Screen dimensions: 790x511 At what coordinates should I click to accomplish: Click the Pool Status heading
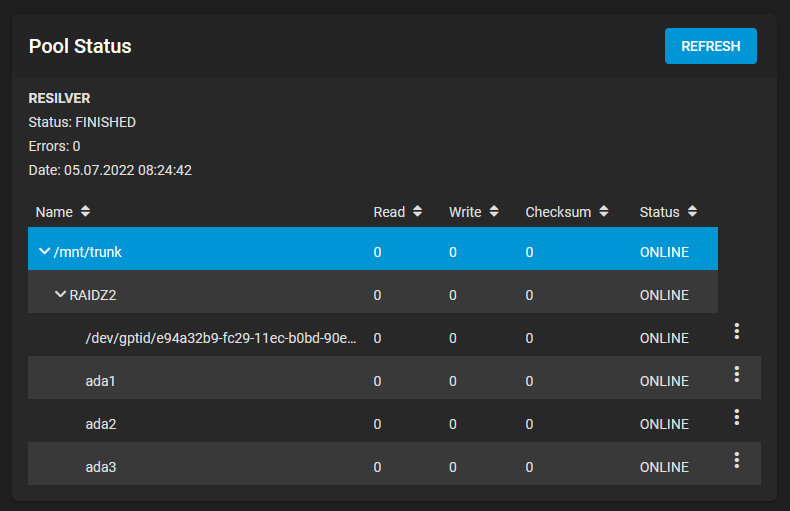[x=80, y=46]
